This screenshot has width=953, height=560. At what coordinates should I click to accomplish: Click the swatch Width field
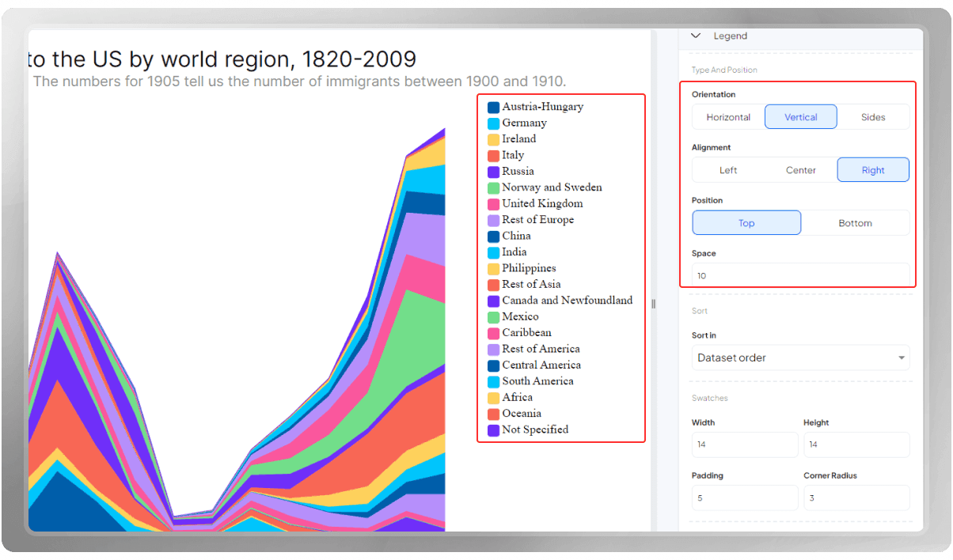pos(745,445)
